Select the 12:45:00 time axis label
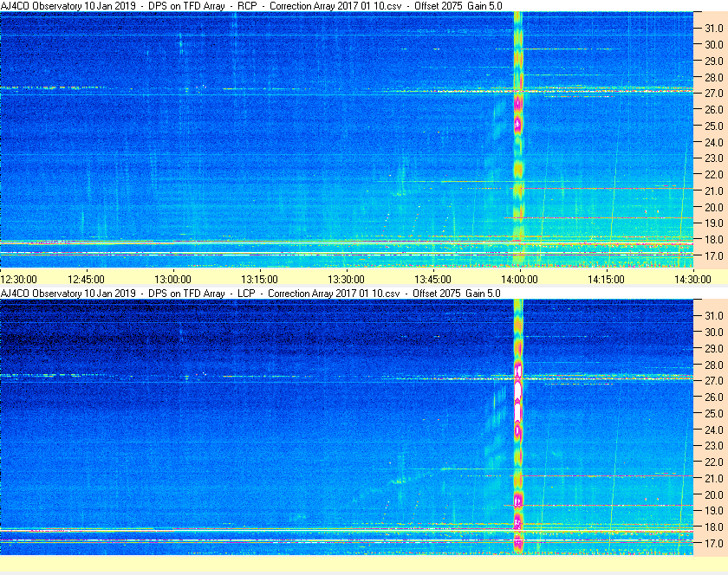This screenshot has width=728, height=575. tap(86, 280)
